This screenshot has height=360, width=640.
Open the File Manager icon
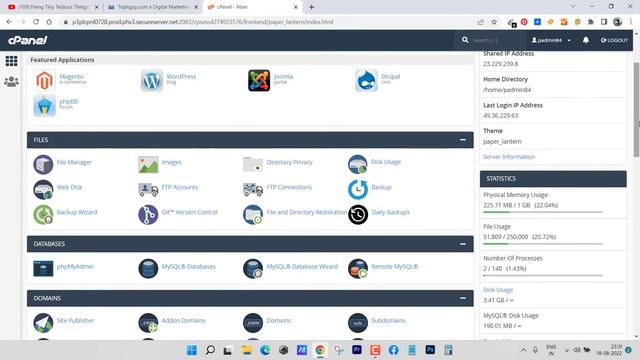(x=43, y=164)
